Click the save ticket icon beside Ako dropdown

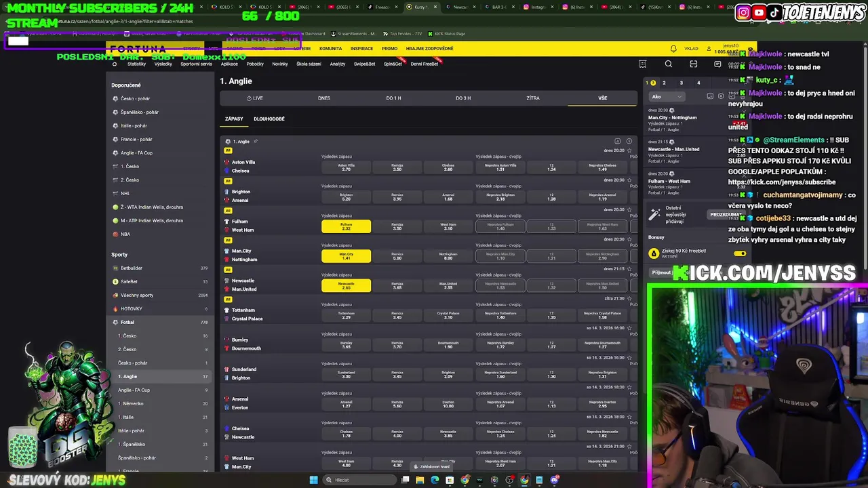[x=710, y=96]
